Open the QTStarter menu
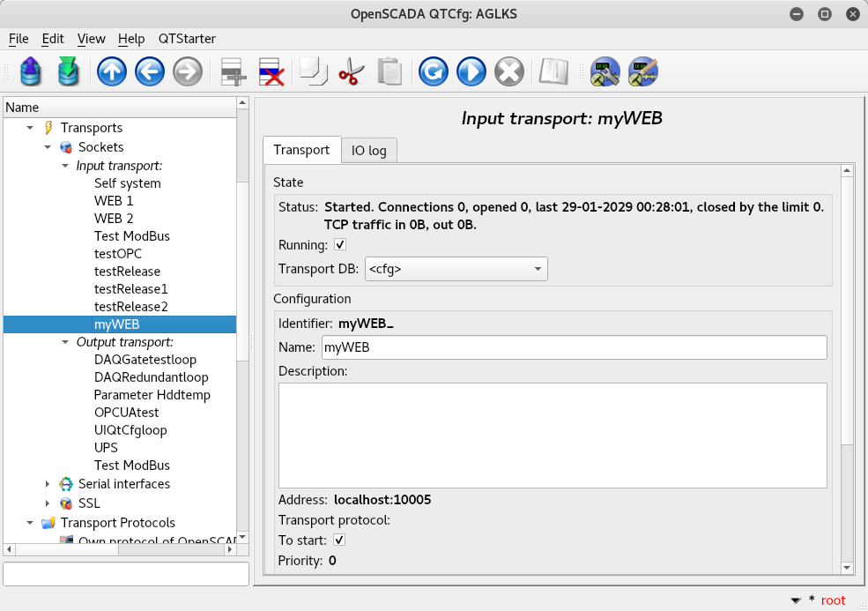The width and height of the screenshot is (868, 611). (x=187, y=39)
